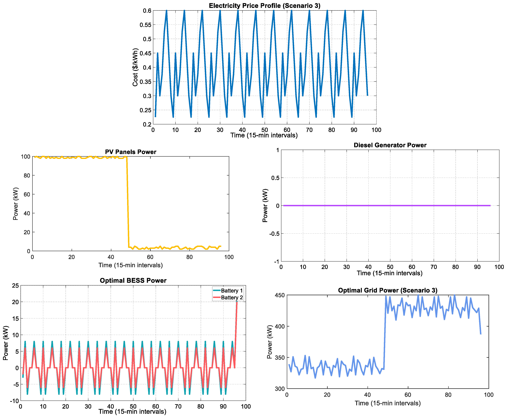Click the Battery 1 legend label

pos(232,291)
